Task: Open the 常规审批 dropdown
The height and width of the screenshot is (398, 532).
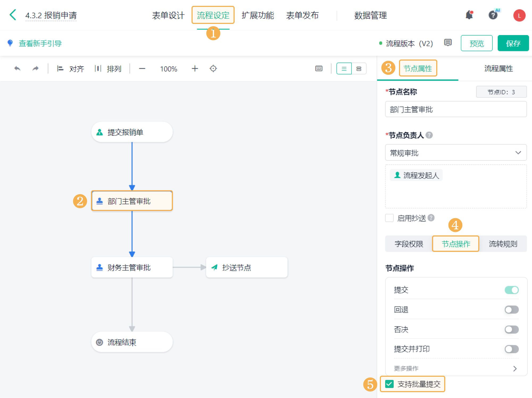Action: tap(456, 153)
